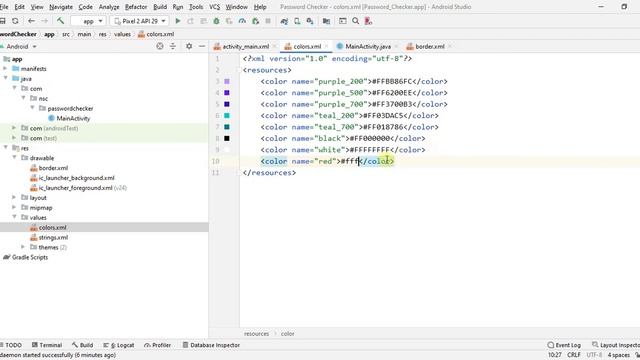Click the Sync Project with Gradle icon
This screenshot has width=640, height=360.
[x=284, y=21]
